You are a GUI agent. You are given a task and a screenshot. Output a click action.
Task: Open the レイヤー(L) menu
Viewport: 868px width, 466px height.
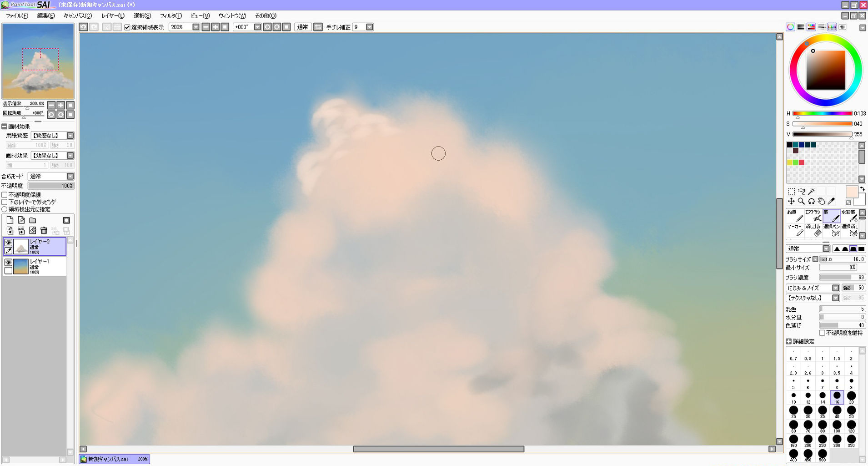tap(113, 16)
